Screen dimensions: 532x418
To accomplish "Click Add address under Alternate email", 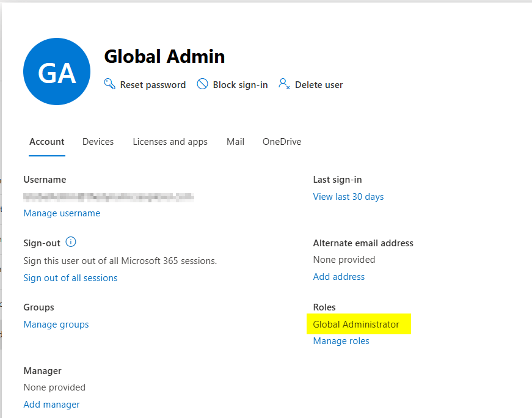I will 338,277.
